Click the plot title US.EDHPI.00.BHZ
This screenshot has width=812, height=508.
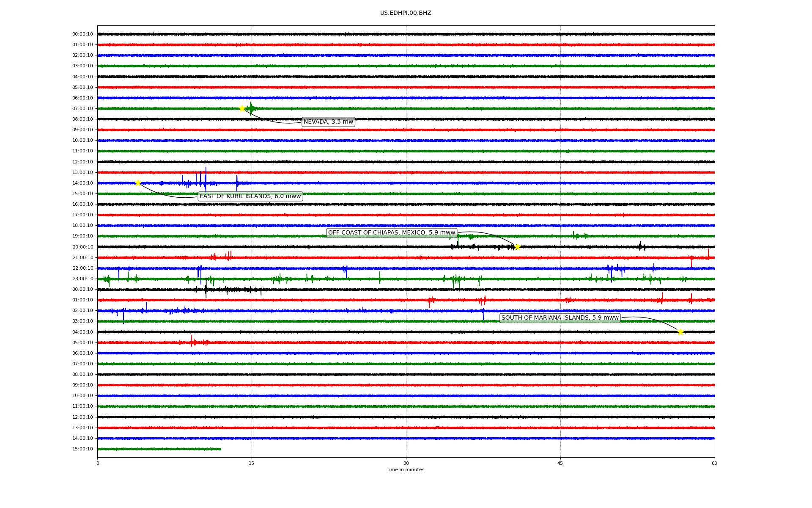(x=406, y=13)
